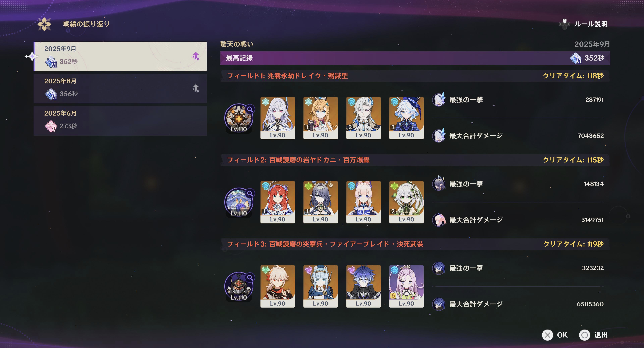The height and width of the screenshot is (348, 644).
Task: Inspect the Field 2 boss Lv.110 magnifier icon
Action: 250,193
